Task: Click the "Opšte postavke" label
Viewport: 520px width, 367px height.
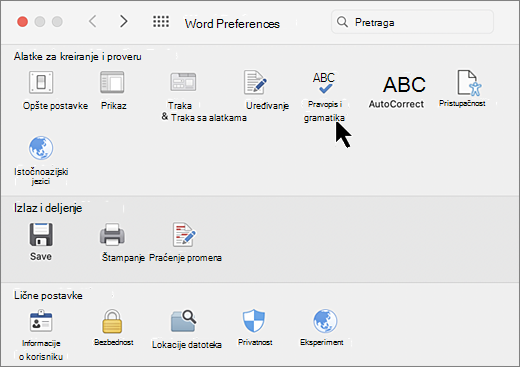Action: tap(55, 106)
